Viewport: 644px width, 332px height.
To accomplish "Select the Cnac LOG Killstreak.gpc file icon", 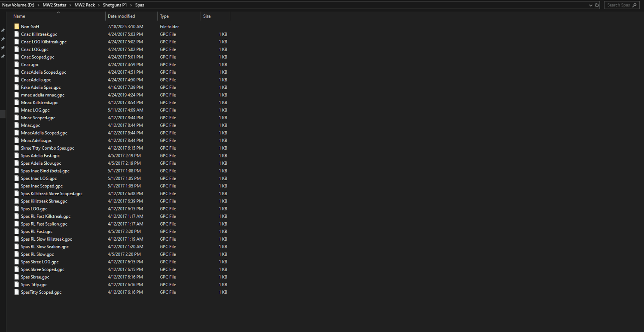I will pyautogui.click(x=17, y=42).
